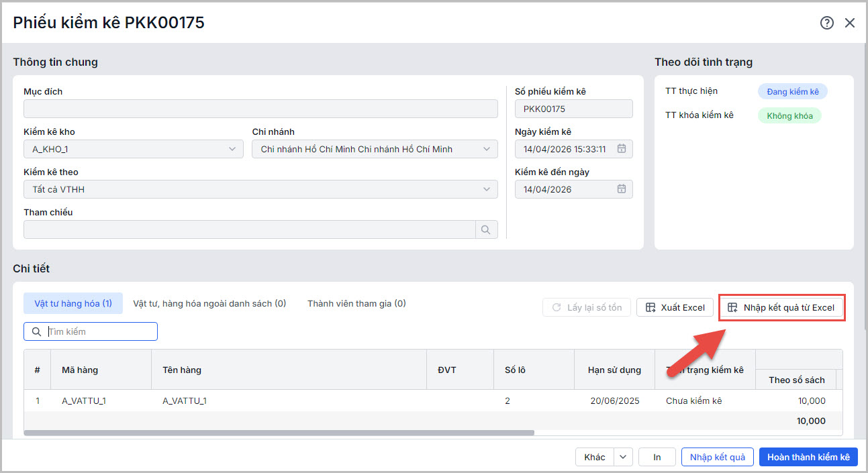Click Xuất Excel export button
Image resolution: width=868 pixels, height=473 pixels.
675,307
